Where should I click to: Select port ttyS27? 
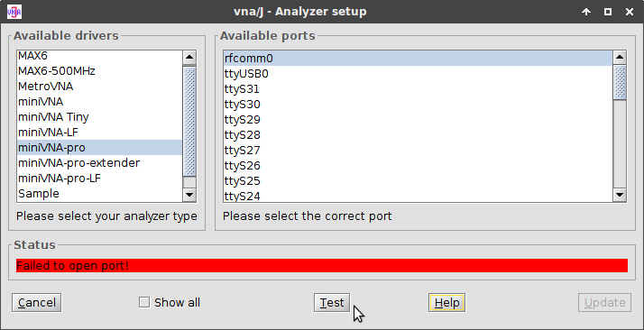coord(419,151)
